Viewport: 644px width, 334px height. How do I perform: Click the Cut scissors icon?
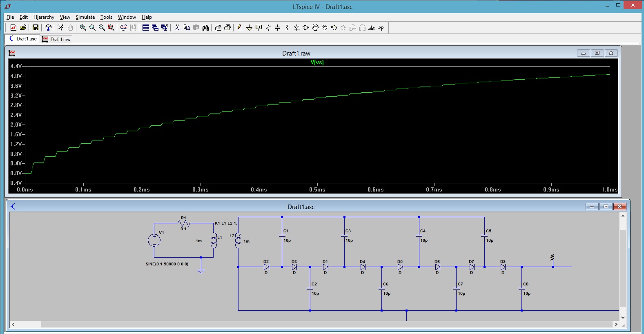point(177,28)
